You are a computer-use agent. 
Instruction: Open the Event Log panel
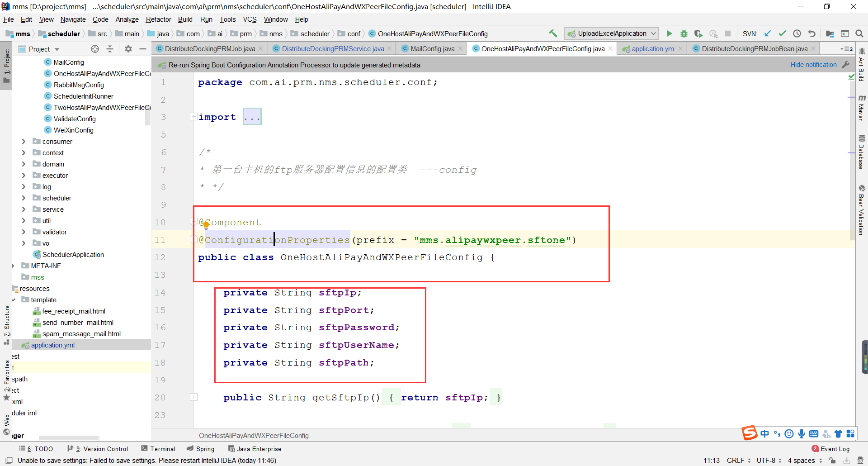[831, 449]
